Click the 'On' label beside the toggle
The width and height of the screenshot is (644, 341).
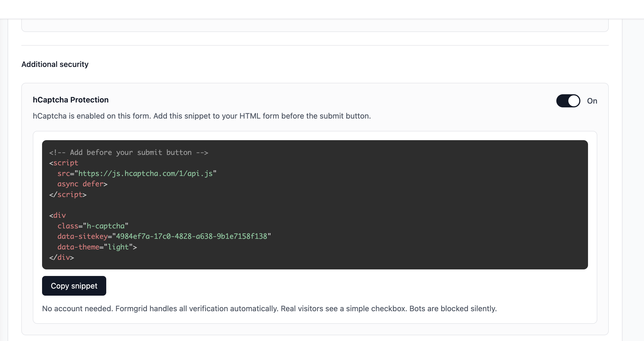(x=592, y=101)
